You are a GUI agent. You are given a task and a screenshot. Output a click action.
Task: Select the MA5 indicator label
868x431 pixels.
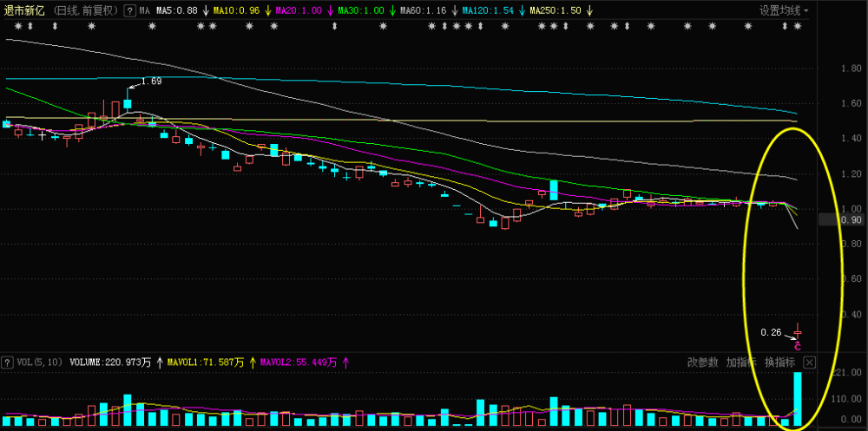[177, 10]
